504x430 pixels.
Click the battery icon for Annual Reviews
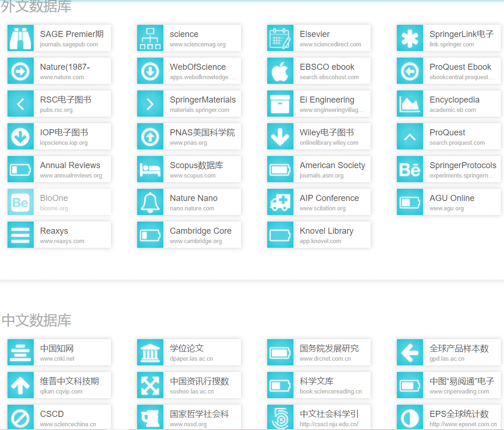(x=20, y=169)
